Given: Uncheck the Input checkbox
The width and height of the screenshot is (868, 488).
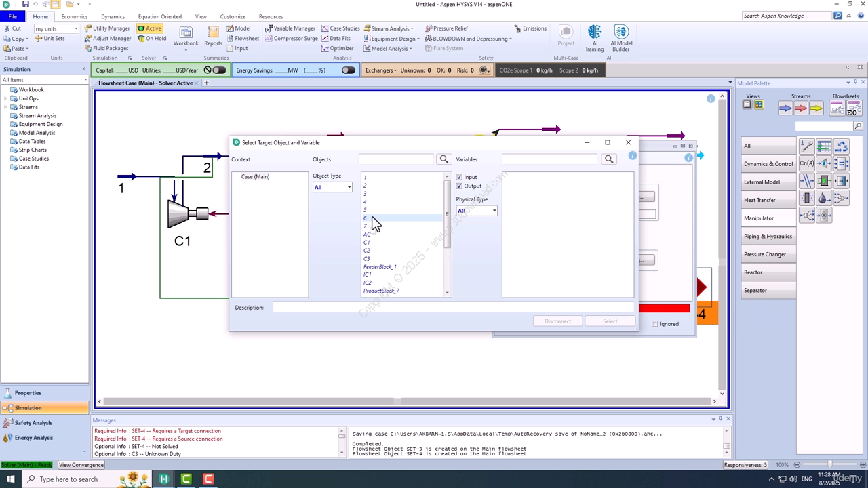Looking at the screenshot, I should coord(459,177).
